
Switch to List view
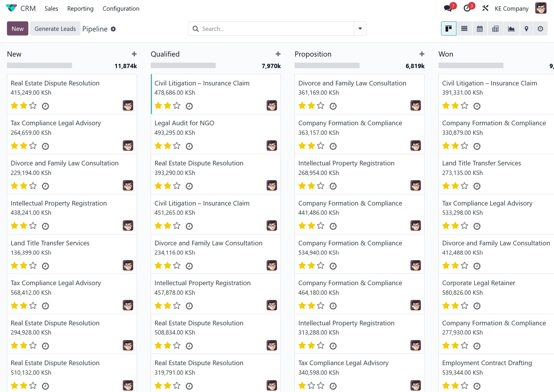464,29
